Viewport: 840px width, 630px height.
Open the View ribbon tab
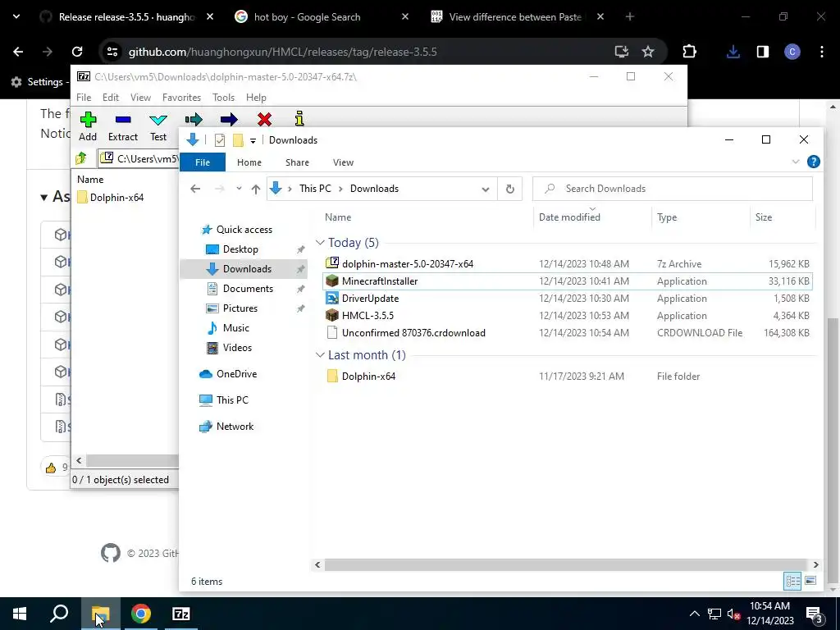[x=344, y=162]
